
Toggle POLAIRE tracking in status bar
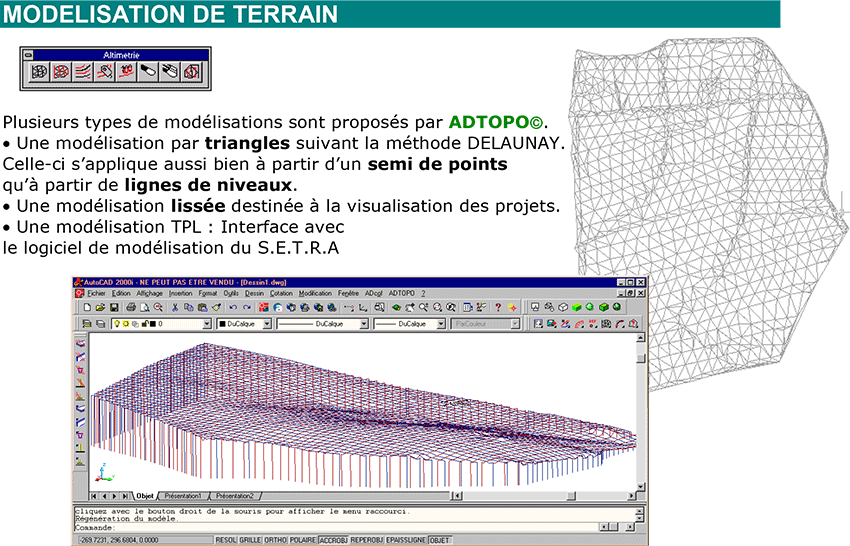pos(303,540)
